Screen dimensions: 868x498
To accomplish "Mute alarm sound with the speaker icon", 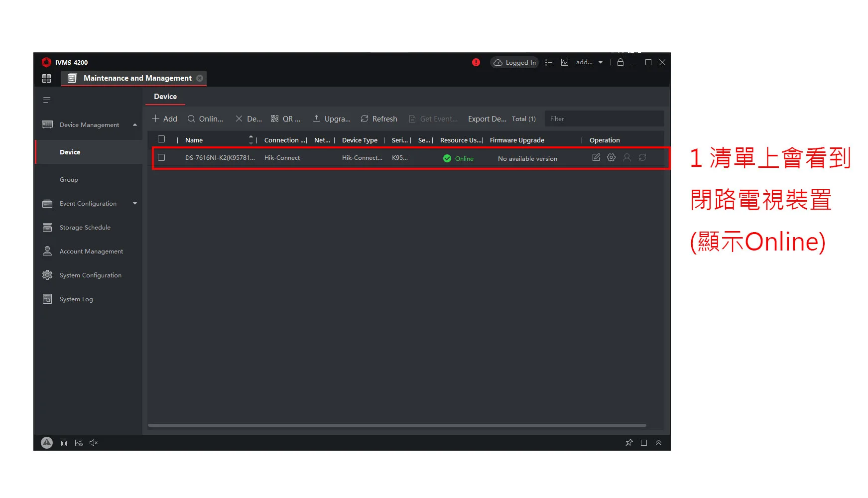I will (x=94, y=443).
